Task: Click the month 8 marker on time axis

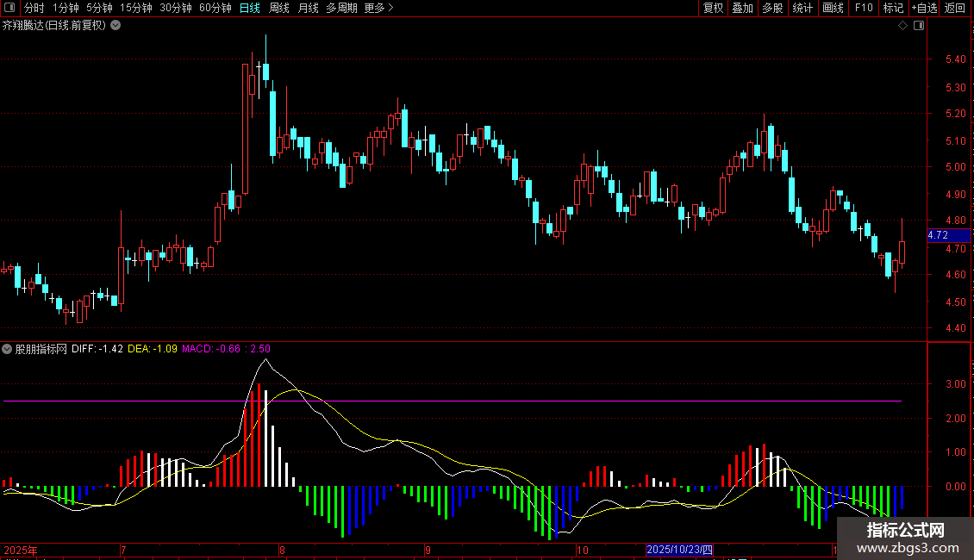Action: (x=282, y=550)
